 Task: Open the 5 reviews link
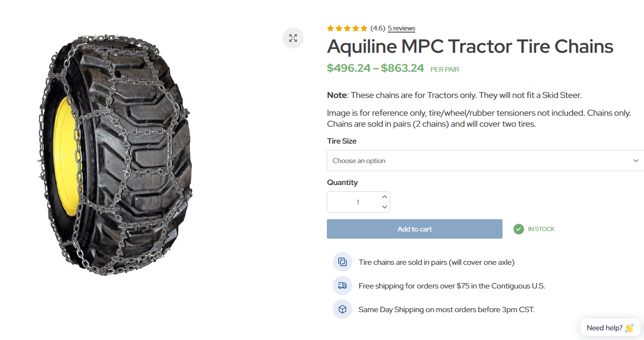pos(401,28)
